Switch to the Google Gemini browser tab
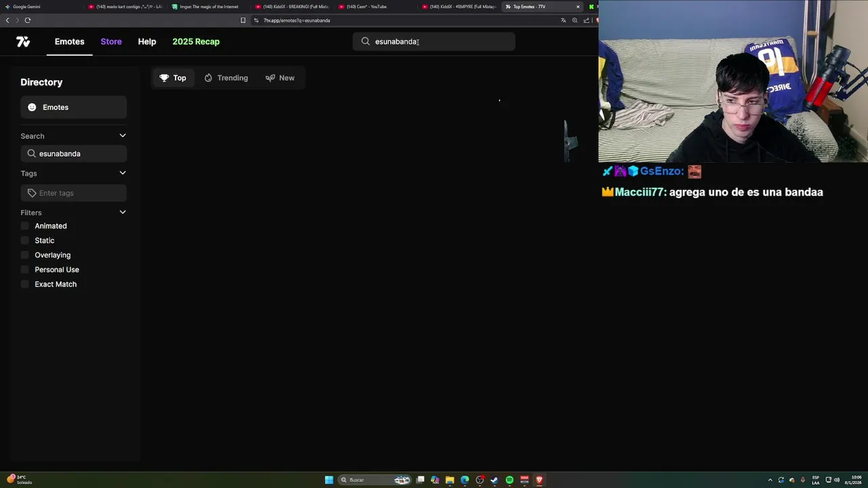 coord(41,7)
